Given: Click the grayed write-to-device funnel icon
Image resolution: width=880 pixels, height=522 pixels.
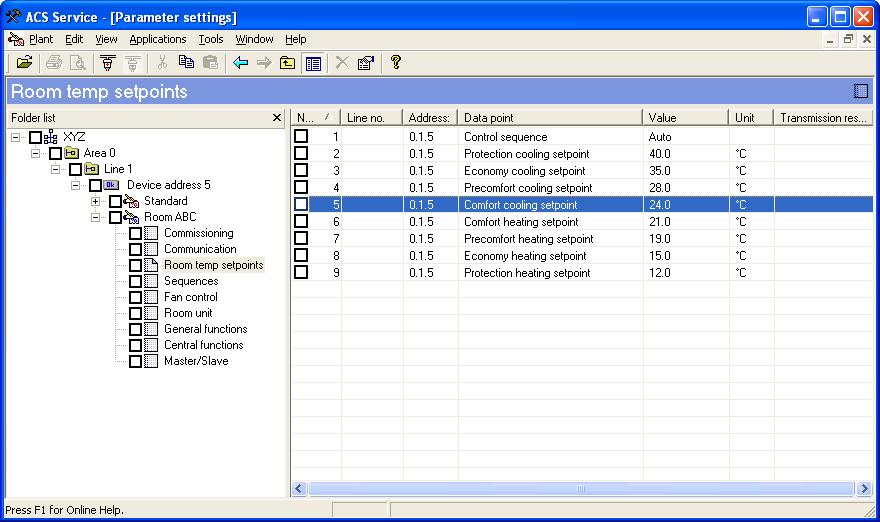Looking at the screenshot, I should point(132,62).
